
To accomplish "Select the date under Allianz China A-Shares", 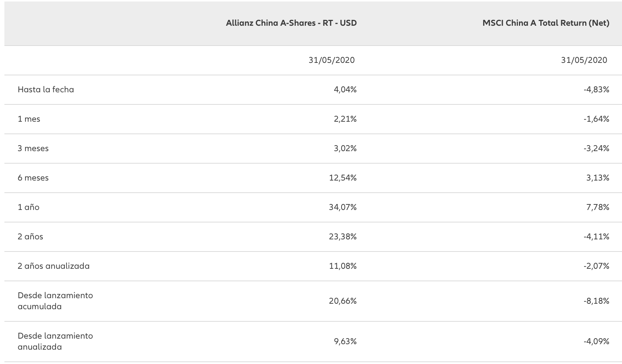I will tap(331, 60).
